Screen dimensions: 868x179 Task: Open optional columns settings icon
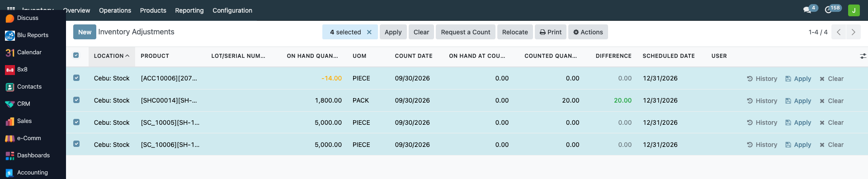pyautogui.click(x=863, y=56)
